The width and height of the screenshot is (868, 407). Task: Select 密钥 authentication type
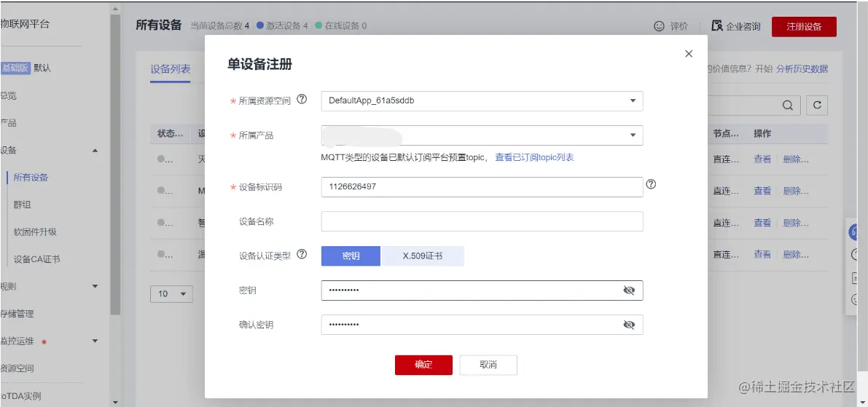click(351, 256)
